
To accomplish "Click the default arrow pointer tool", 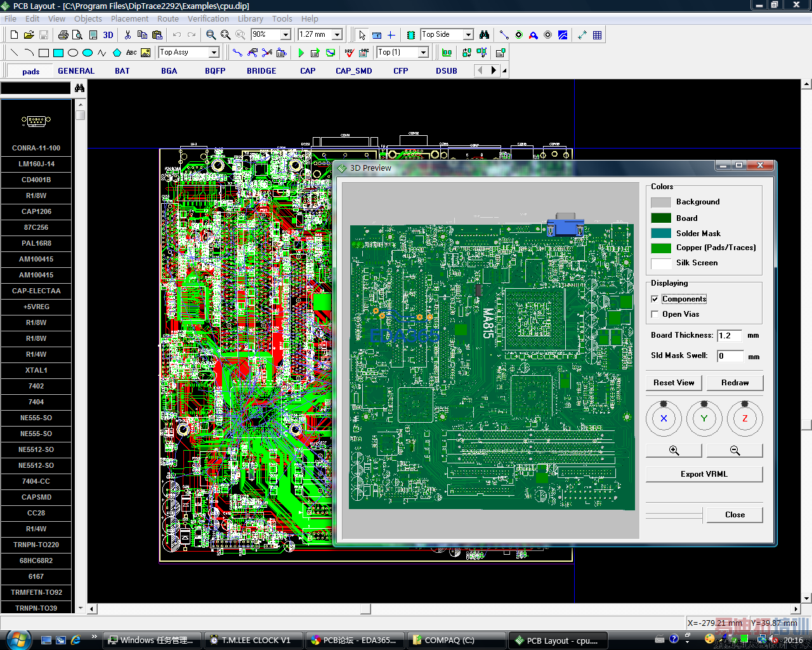I will (362, 35).
